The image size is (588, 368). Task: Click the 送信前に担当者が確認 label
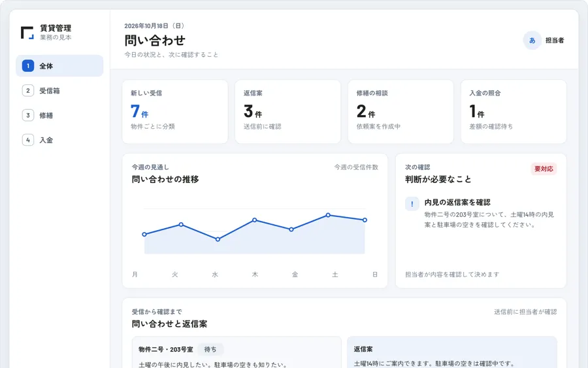click(525, 312)
